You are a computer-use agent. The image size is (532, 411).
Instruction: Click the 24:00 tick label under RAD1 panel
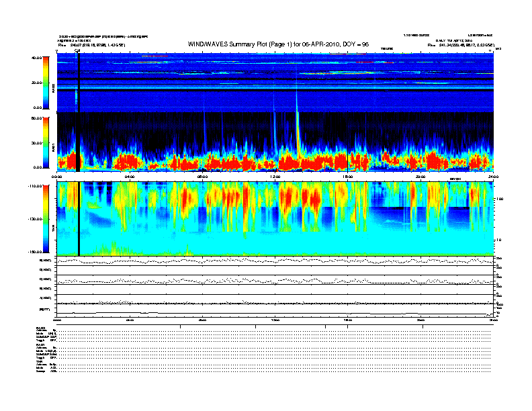point(493,177)
